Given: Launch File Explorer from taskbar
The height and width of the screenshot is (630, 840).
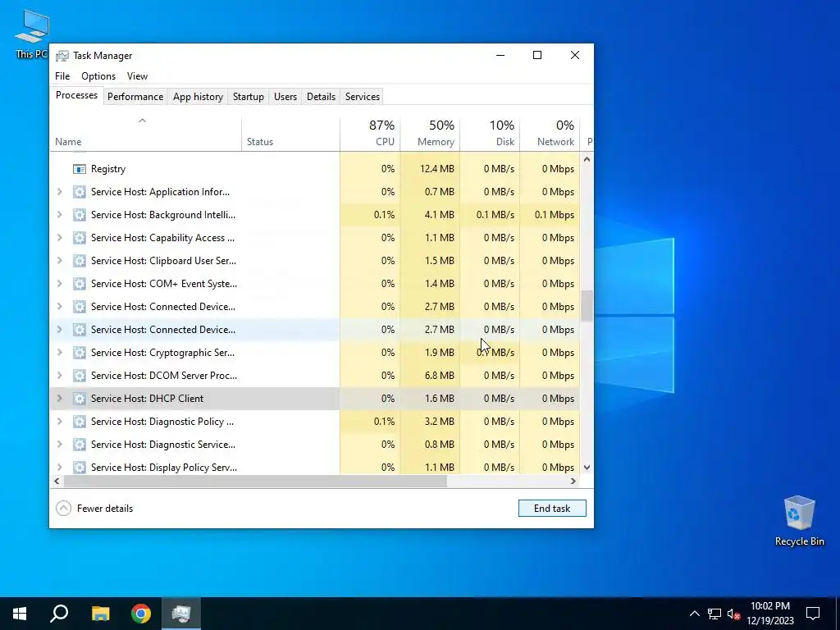Looking at the screenshot, I should point(100,614).
